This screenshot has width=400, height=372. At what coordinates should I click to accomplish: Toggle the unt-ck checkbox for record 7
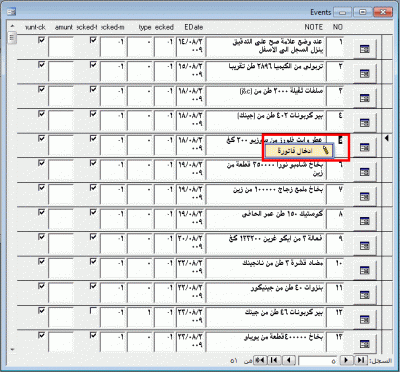[41, 188]
